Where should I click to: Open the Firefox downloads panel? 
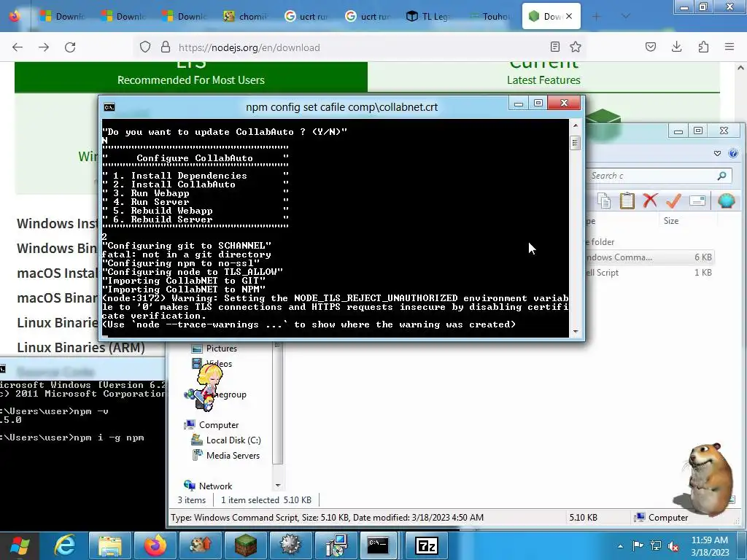coord(676,47)
